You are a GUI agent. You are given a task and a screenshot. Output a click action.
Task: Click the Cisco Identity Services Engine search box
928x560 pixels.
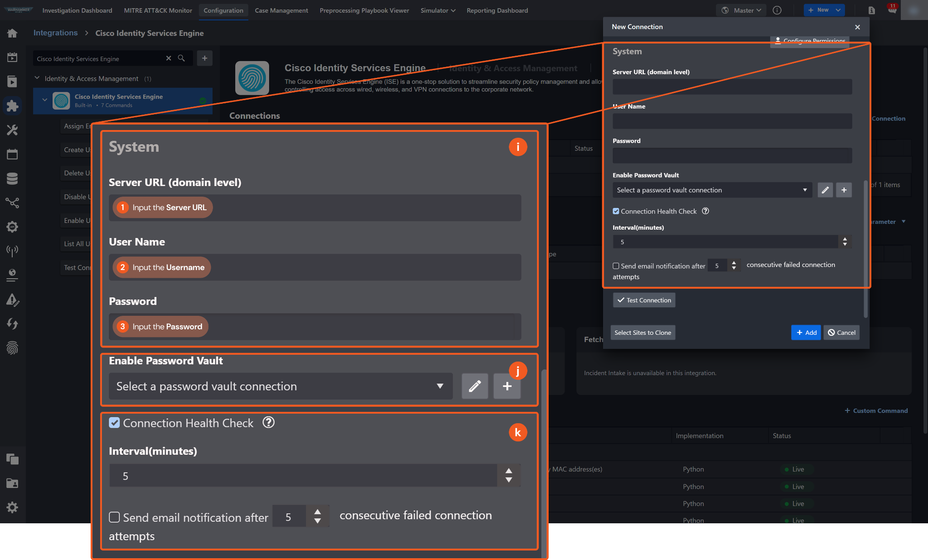coord(99,58)
